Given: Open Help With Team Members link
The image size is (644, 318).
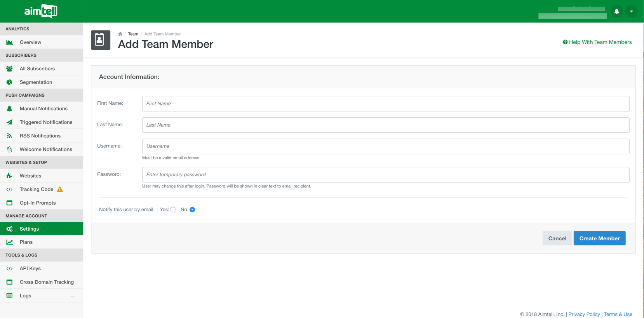Looking at the screenshot, I should 597,42.
